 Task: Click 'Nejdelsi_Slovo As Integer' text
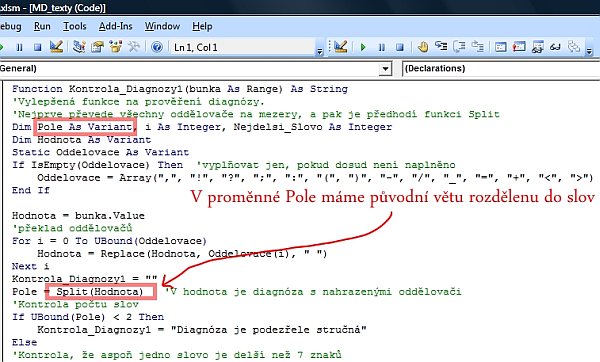313,127
